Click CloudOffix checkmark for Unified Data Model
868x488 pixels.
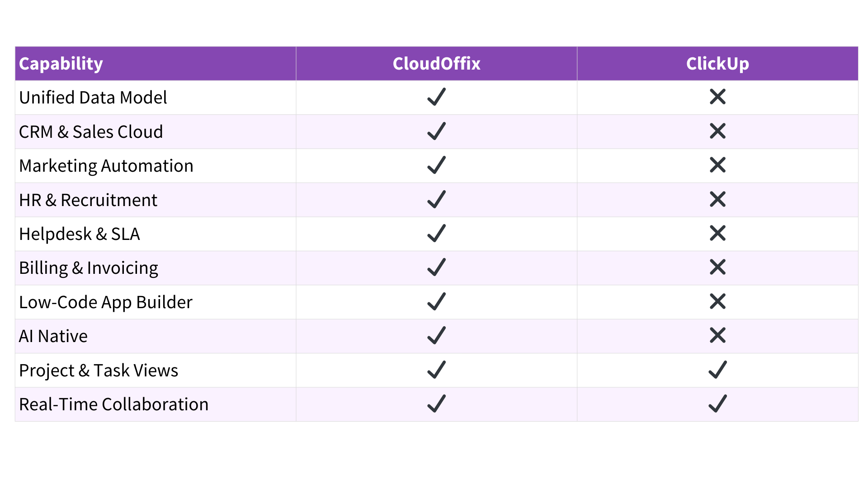point(436,97)
